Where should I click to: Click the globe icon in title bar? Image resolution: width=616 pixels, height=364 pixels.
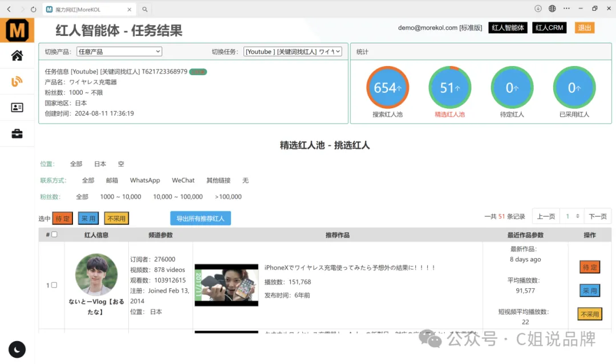(x=552, y=9)
